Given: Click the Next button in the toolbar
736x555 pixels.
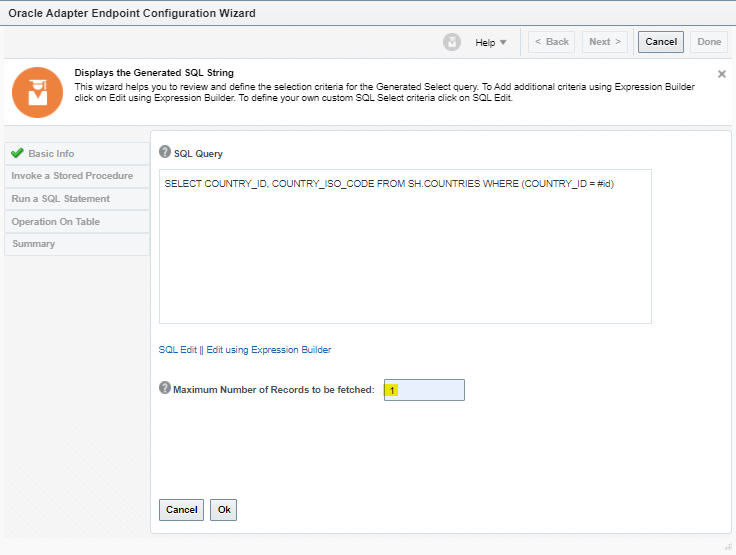Looking at the screenshot, I should click(x=605, y=42).
